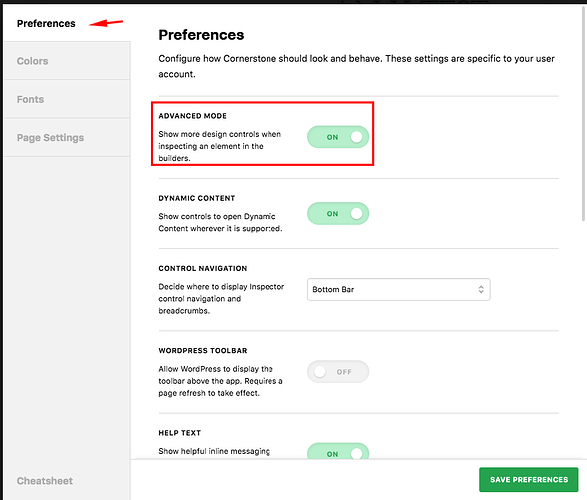587x500 pixels.
Task: Turn off the Advanced Mode toggle
Action: (338, 137)
